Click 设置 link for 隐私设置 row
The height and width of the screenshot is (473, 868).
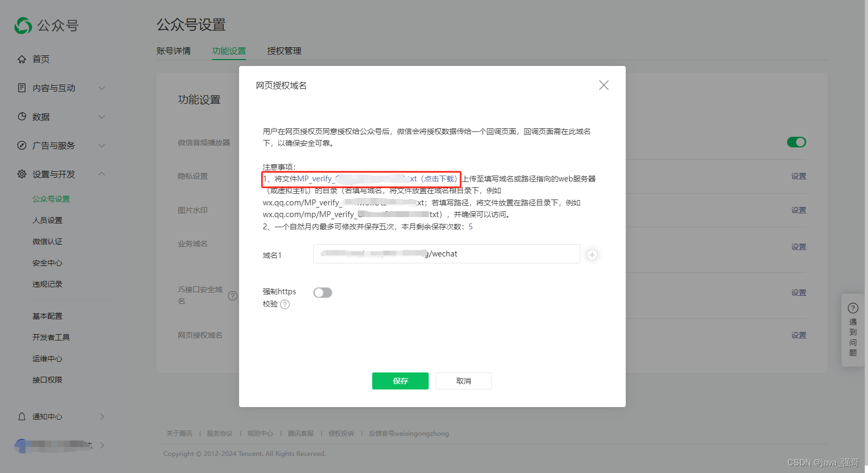tap(799, 176)
